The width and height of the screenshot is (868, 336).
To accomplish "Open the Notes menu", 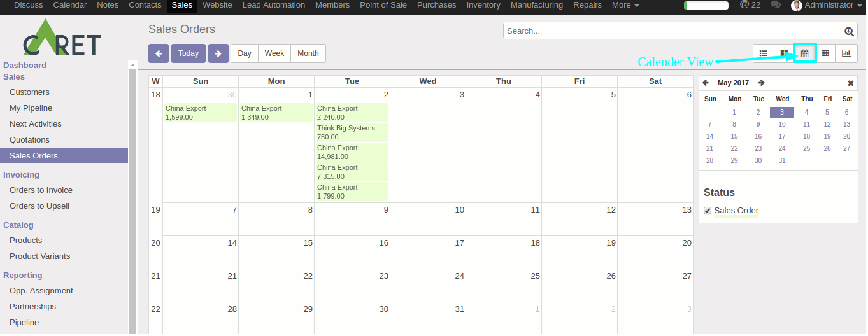I will pos(108,5).
